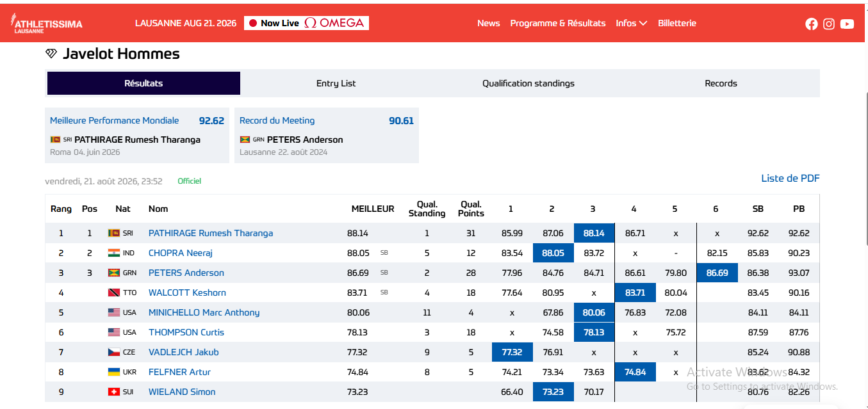Viewport: 868px width, 409px height.
Task: Click the Omega Now Live badge
Action: pos(306,23)
